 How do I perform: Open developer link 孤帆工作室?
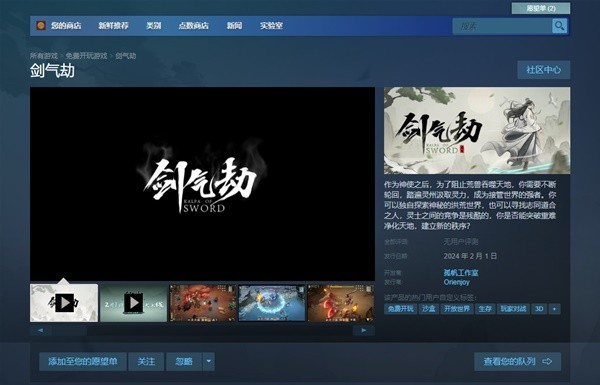[461, 272]
